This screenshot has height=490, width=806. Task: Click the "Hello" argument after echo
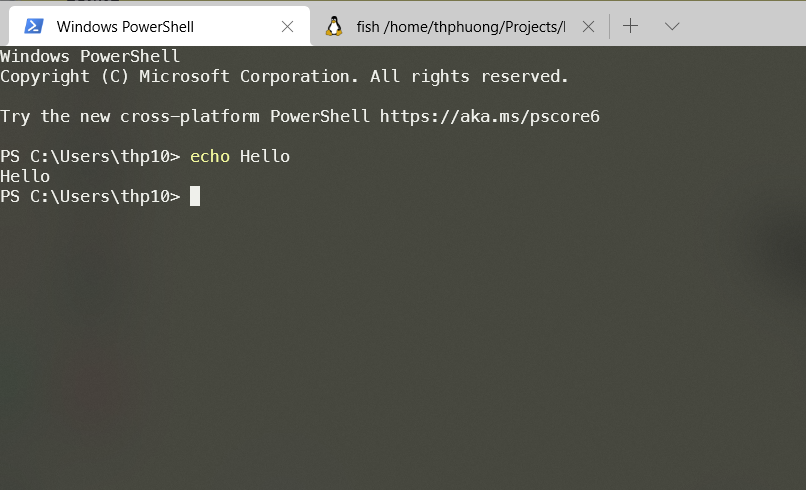(x=265, y=156)
